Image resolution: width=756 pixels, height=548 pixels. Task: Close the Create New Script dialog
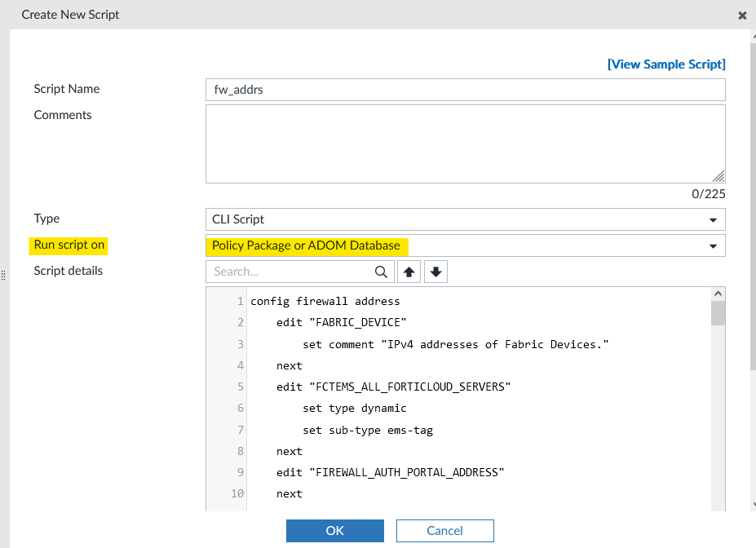coord(742,15)
